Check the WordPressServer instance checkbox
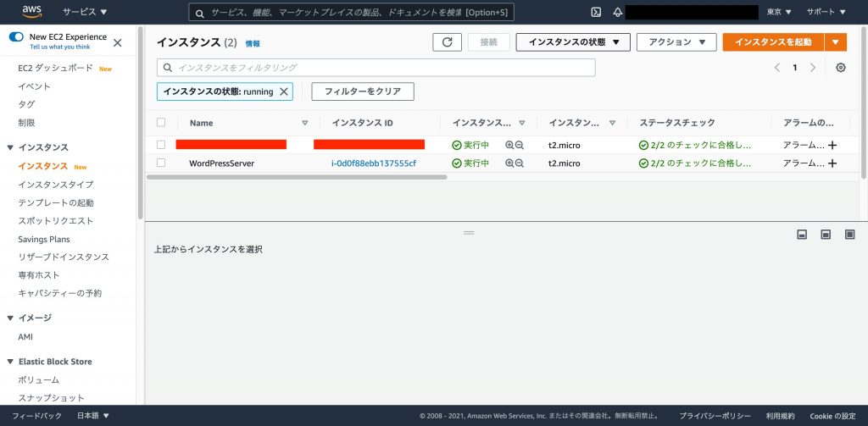The image size is (868, 426). coord(161,163)
